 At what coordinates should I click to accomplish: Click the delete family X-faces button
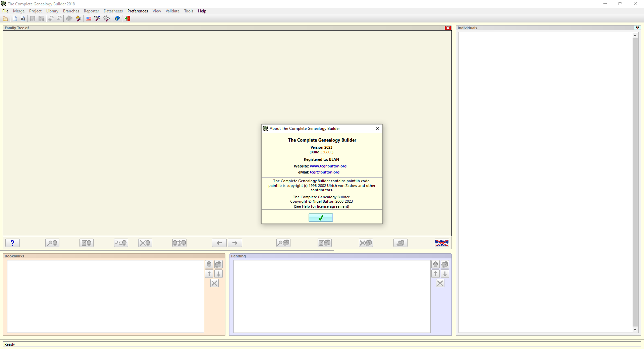coord(366,243)
